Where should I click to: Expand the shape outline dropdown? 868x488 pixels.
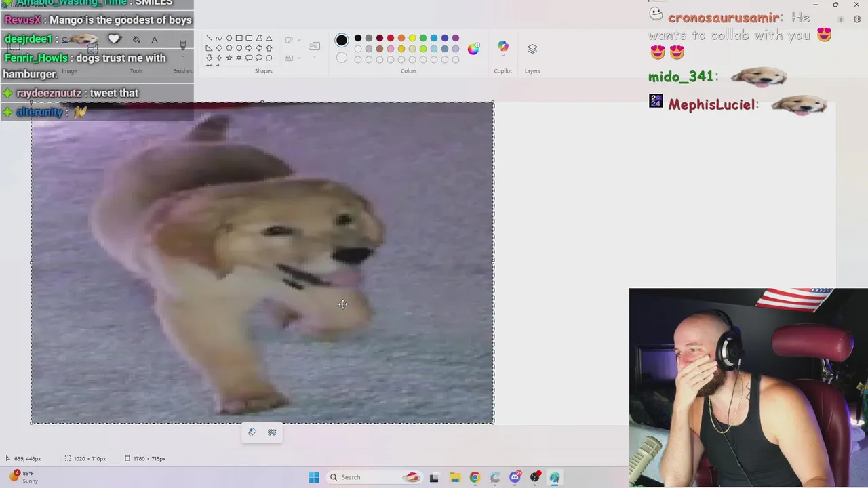pyautogui.click(x=299, y=39)
